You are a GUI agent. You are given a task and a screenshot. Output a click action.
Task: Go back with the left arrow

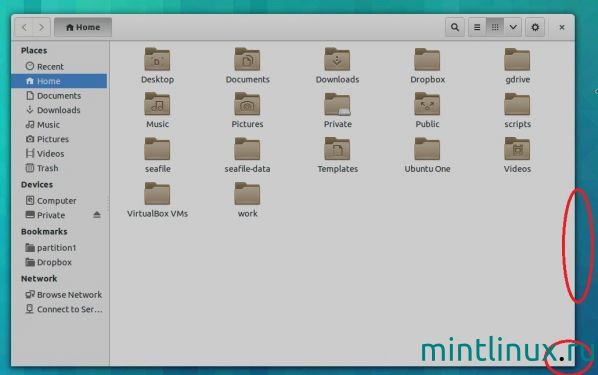(x=24, y=27)
